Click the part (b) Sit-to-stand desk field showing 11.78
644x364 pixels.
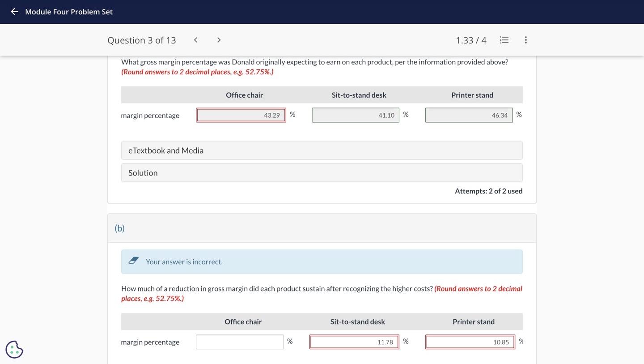(x=354, y=342)
